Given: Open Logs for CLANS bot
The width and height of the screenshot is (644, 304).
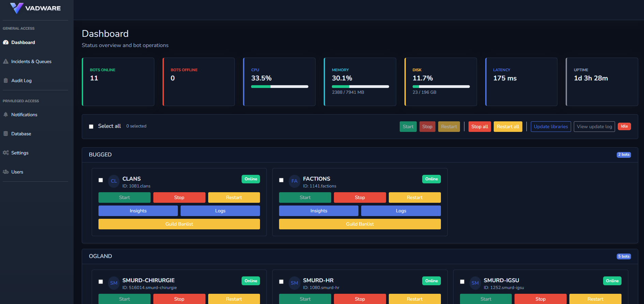Looking at the screenshot, I should click(220, 211).
